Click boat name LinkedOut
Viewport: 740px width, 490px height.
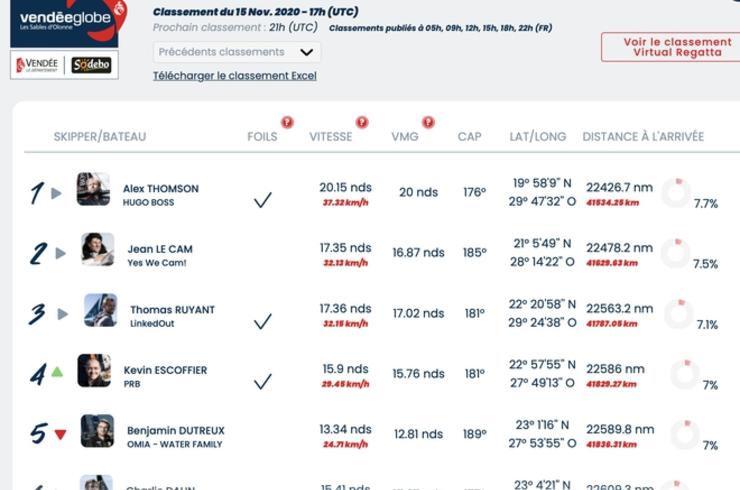152,323
